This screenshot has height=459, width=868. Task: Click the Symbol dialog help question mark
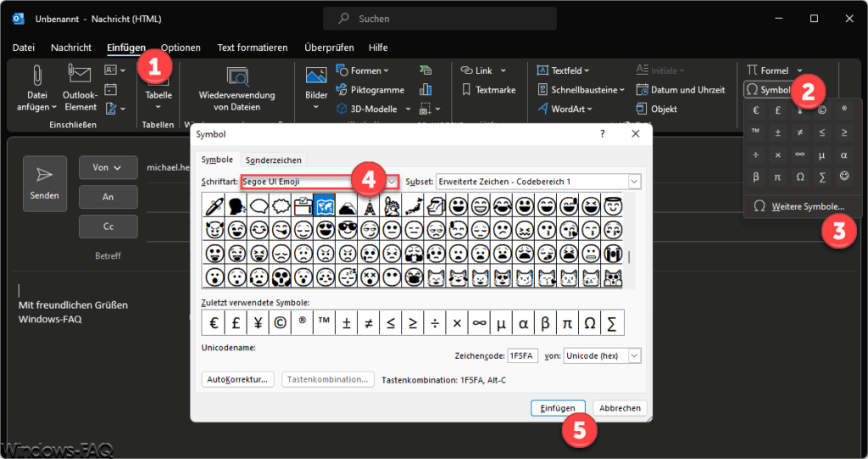coord(603,133)
